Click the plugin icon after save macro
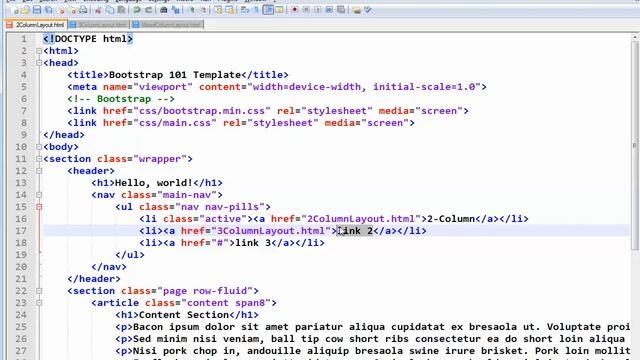The width and height of the screenshot is (640, 360). click(x=357, y=10)
